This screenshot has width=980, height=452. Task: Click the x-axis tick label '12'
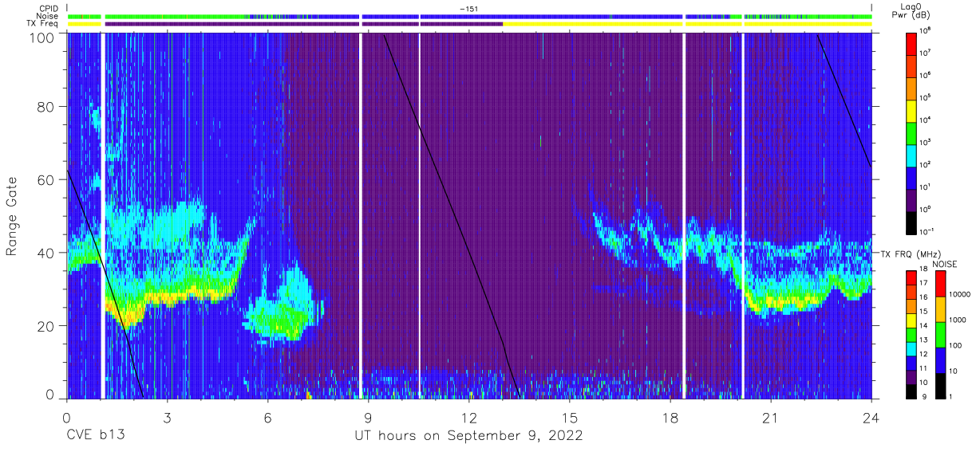[468, 417]
